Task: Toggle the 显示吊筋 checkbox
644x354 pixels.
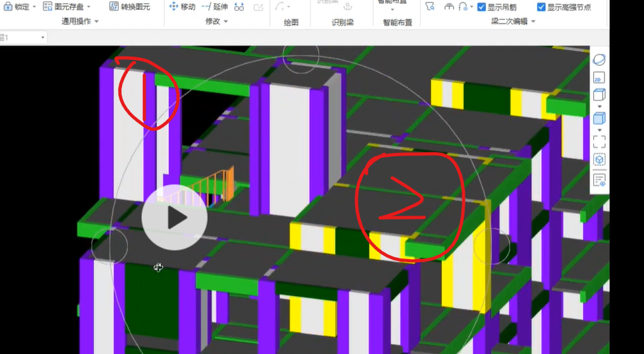Action: point(482,7)
